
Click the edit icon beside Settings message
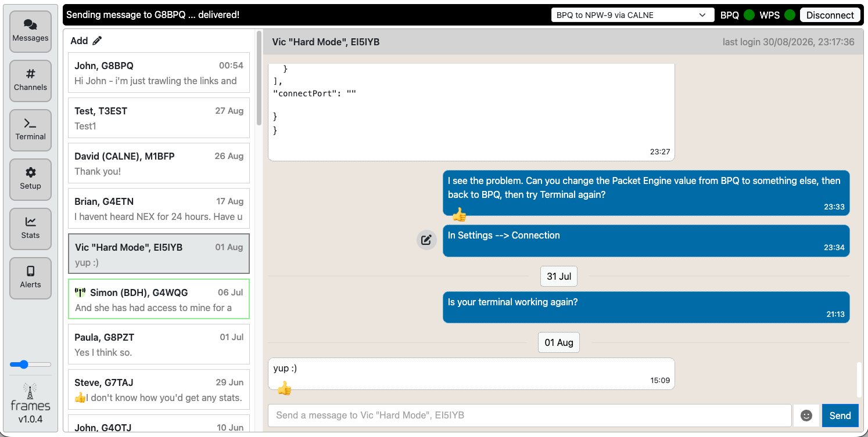click(426, 240)
